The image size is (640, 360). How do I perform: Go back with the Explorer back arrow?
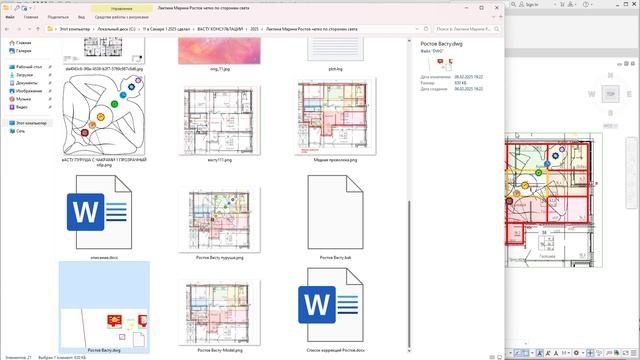[7, 29]
